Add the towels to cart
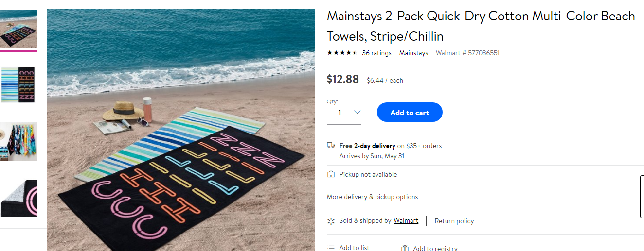The height and width of the screenshot is (251, 644). pyautogui.click(x=410, y=112)
